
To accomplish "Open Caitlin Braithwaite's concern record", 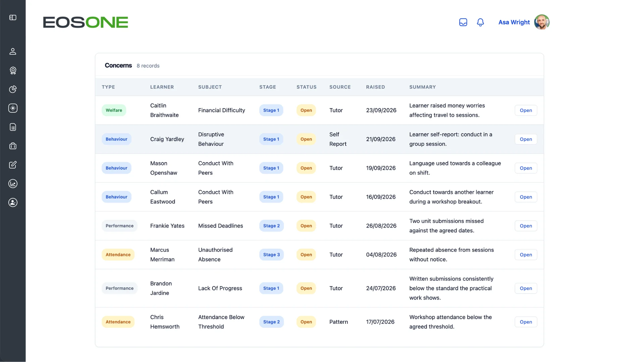I will 526,110.
